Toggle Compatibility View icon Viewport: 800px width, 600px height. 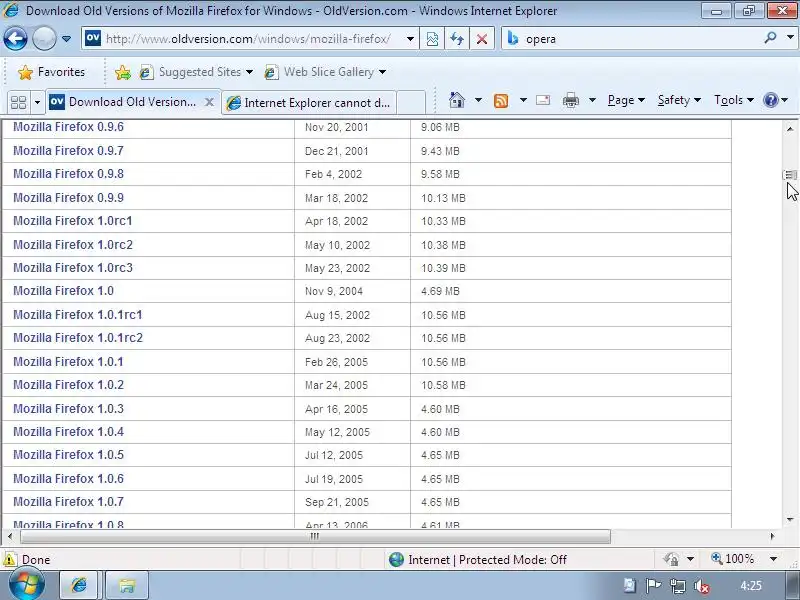[x=432, y=39]
